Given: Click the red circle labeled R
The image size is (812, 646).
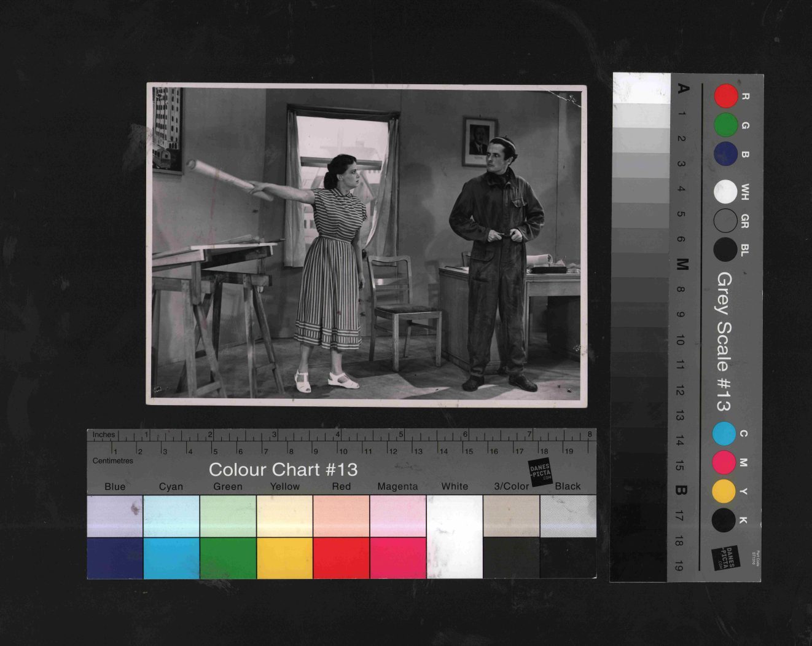Looking at the screenshot, I should tap(725, 97).
